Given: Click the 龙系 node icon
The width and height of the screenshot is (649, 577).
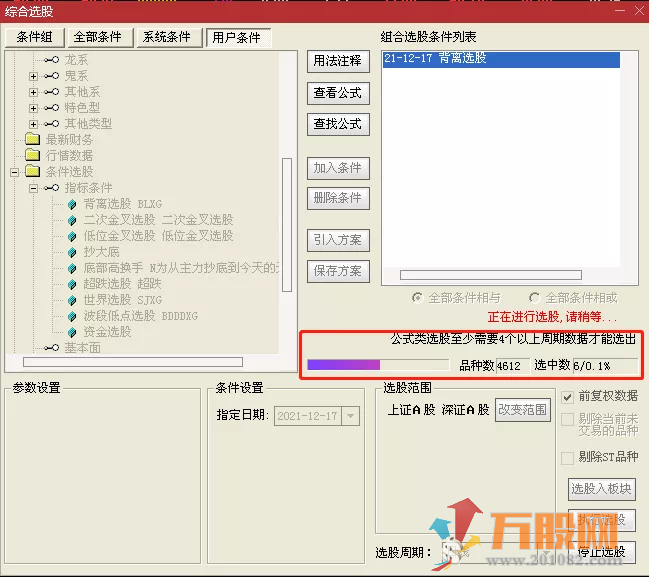Looking at the screenshot, I should coord(51,60).
